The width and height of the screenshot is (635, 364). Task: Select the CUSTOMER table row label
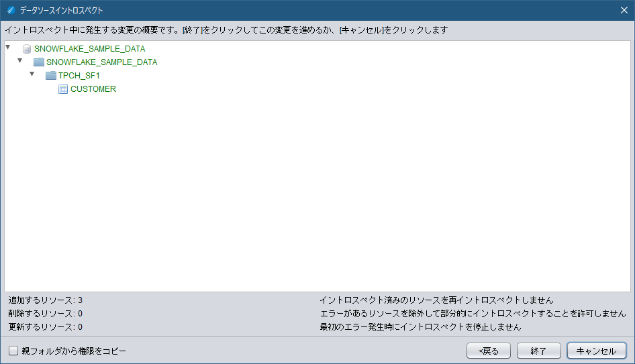tap(93, 89)
